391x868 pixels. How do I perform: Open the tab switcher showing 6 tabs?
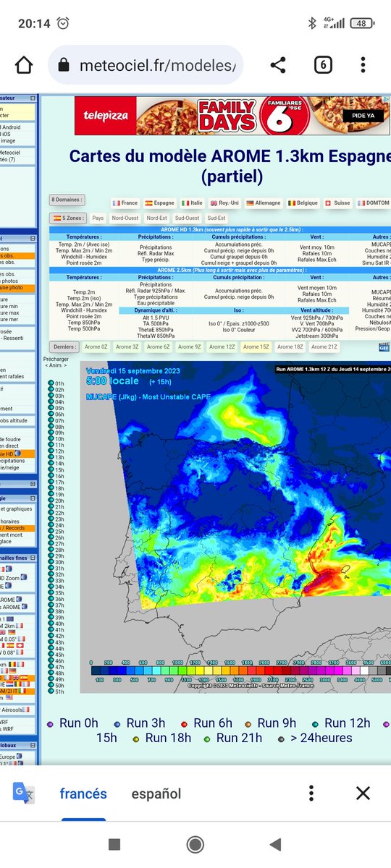(x=323, y=66)
